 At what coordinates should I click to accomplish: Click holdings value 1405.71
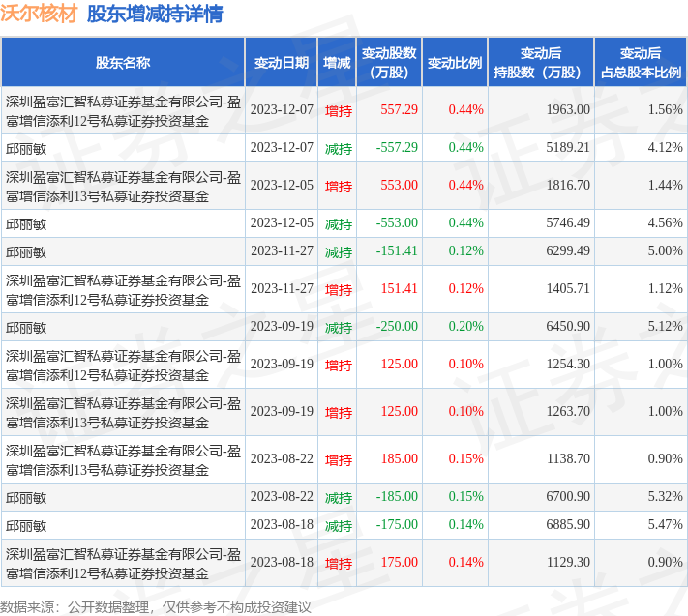coord(568,288)
